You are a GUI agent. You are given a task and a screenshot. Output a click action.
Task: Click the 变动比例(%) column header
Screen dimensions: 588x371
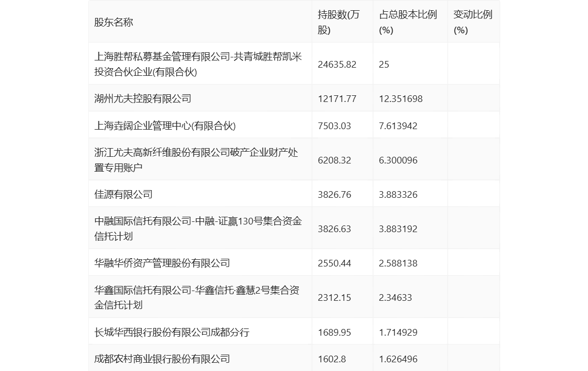point(473,22)
